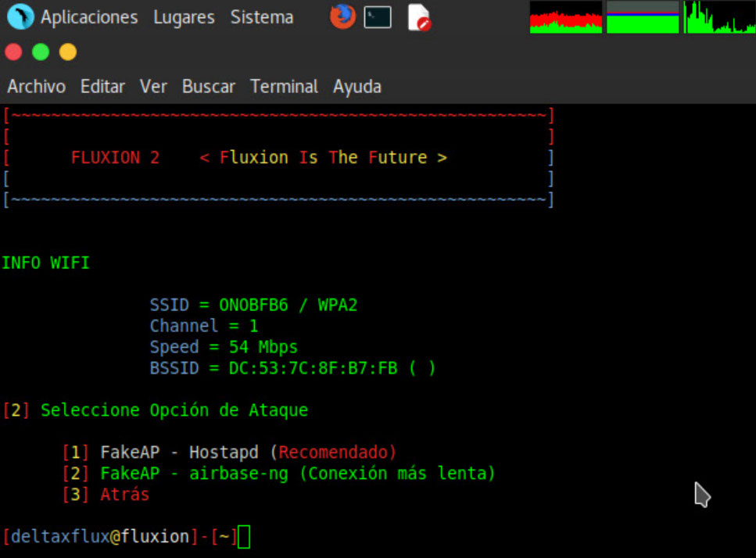Click the yellow window control button
The width and height of the screenshot is (756, 558).
[68, 52]
